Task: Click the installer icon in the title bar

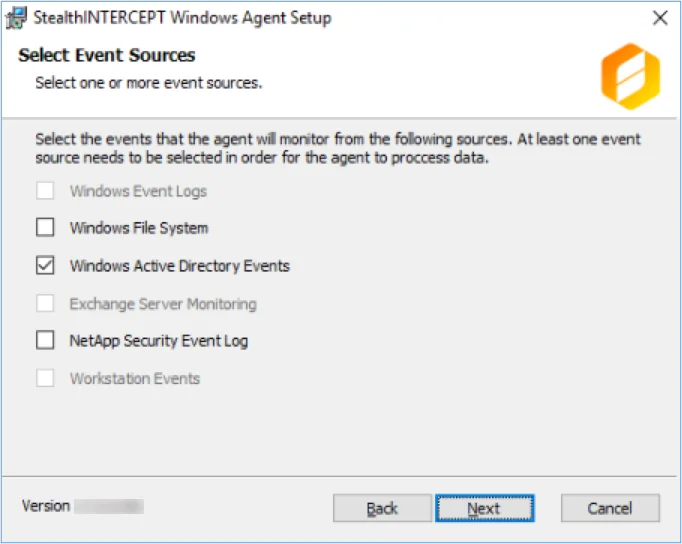Action: (16, 18)
